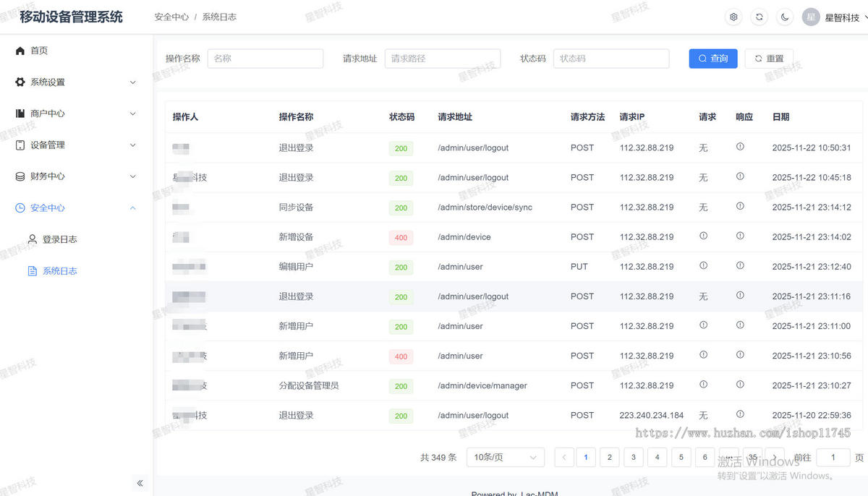Go to page 2 in pagination
The width and height of the screenshot is (868, 496).
[x=610, y=457]
